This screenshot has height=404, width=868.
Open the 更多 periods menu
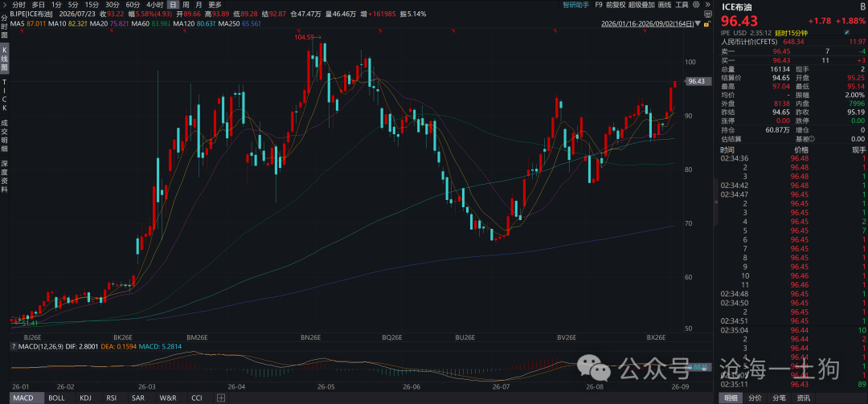(x=215, y=5)
